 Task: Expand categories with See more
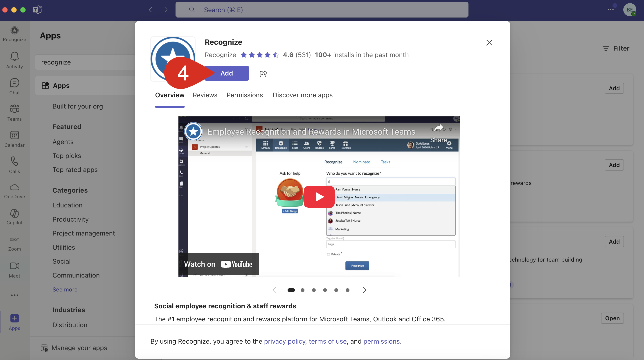65,289
